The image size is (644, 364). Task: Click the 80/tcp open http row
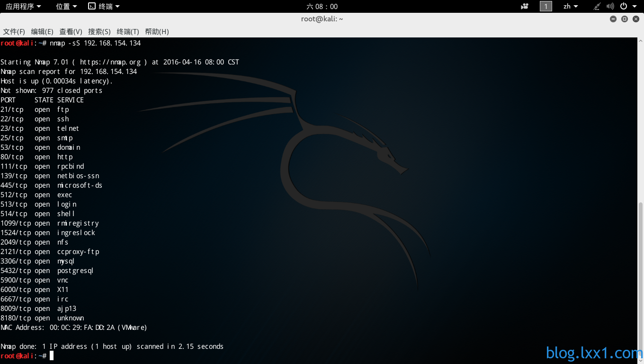pos(36,157)
